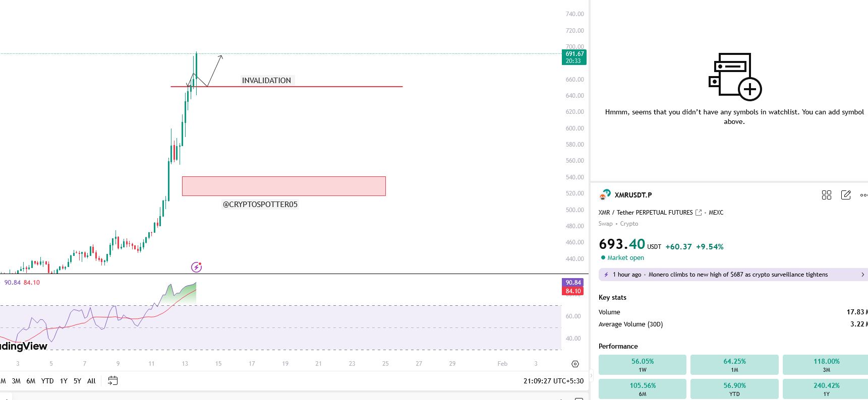Click the Average Volume (30D) row label
This screenshot has width=868, height=400.
630,324
